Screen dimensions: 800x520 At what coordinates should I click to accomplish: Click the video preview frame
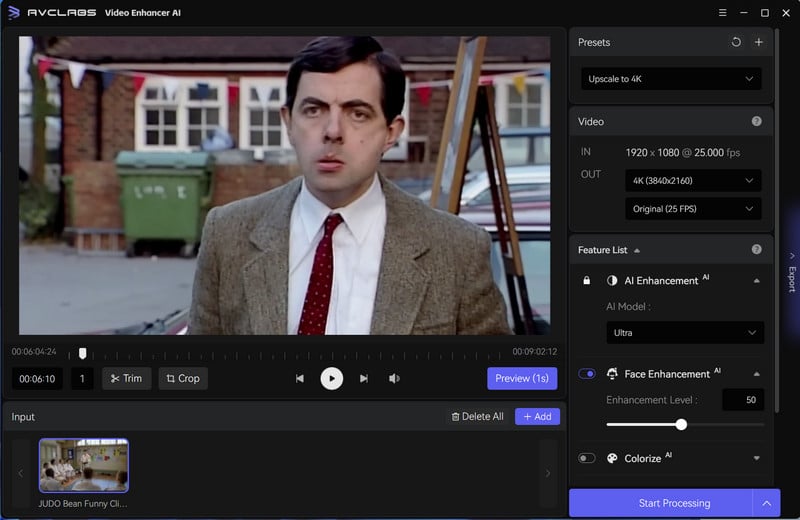click(284, 185)
